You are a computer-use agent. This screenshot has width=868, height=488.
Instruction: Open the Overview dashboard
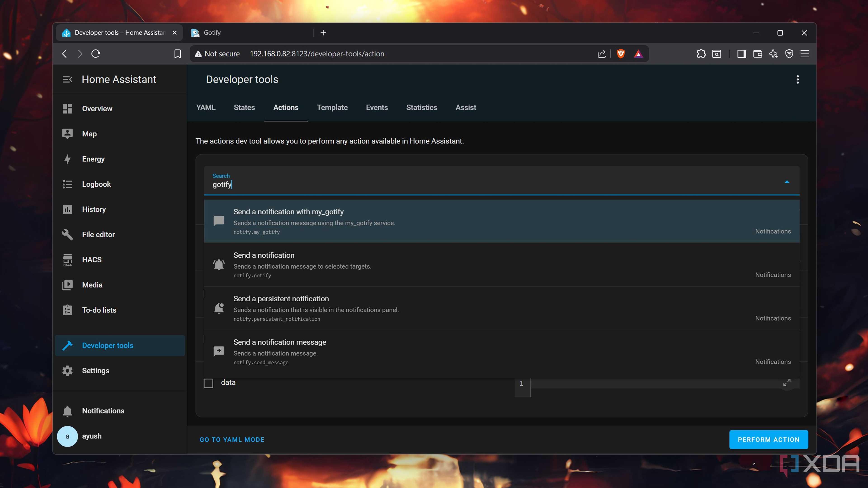click(x=120, y=108)
